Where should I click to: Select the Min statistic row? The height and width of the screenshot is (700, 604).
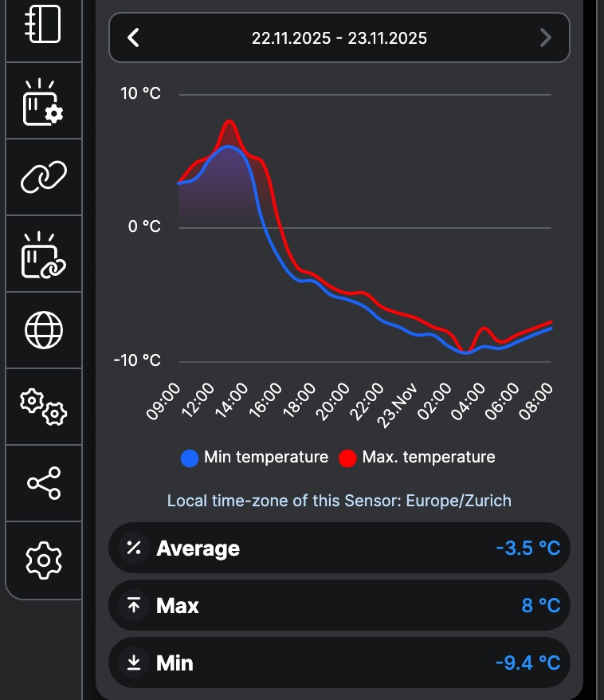click(339, 663)
